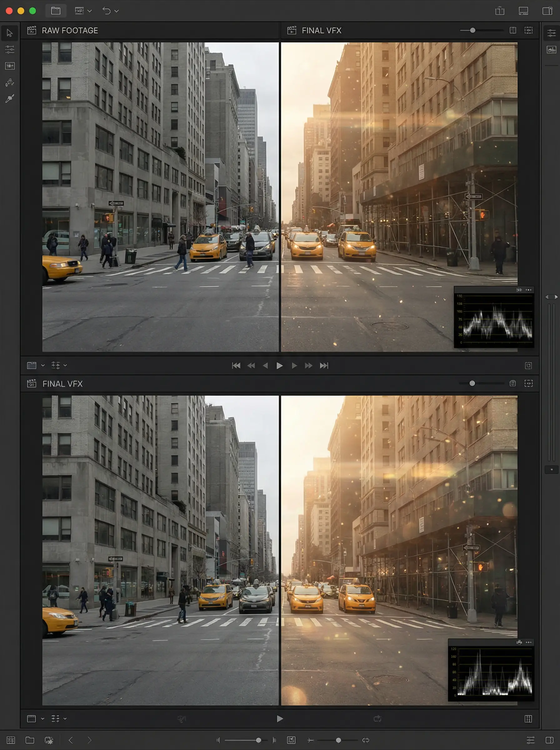Toggle loop playback in the bottom bar
The image size is (560, 750).
click(365, 740)
